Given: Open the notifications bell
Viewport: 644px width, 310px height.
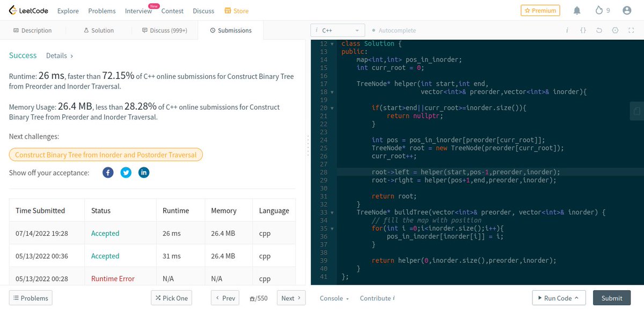Looking at the screenshot, I should coord(577,10).
